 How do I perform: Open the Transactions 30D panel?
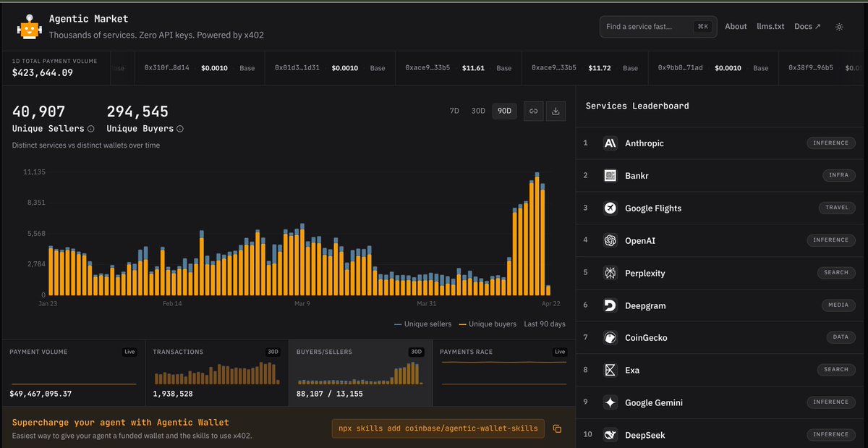216,373
